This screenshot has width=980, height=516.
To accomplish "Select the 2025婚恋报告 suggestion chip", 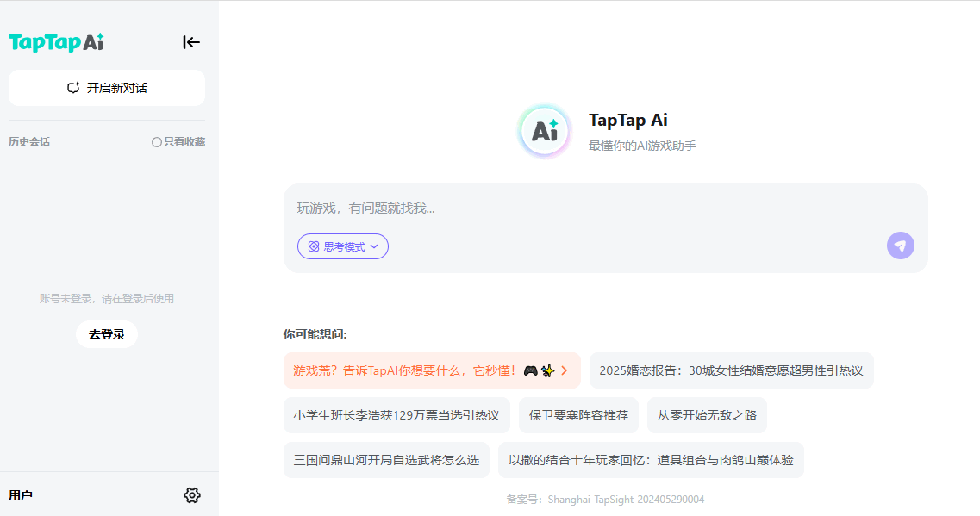I will point(731,370).
